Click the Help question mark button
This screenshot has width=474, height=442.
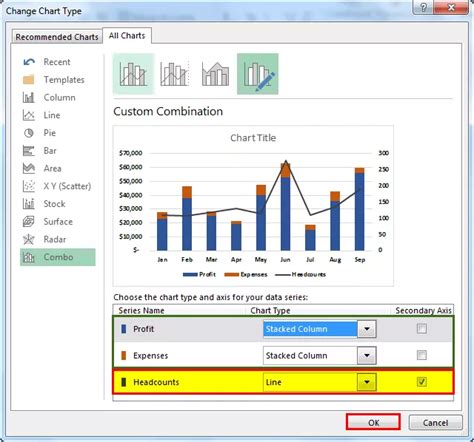(423, 7)
